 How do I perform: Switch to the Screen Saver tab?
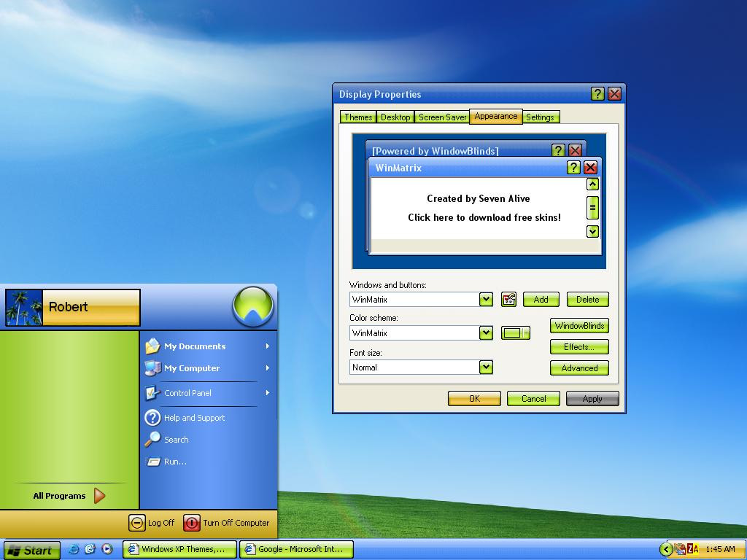pos(442,117)
